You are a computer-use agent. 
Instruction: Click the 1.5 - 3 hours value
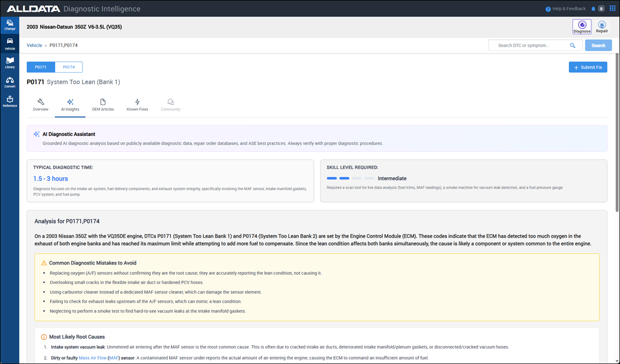(x=51, y=179)
